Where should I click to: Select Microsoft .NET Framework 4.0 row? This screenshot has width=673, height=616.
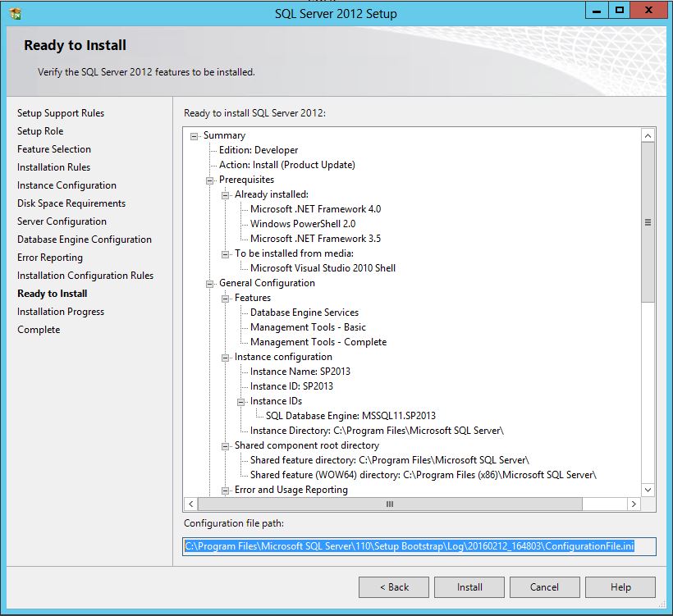(315, 209)
